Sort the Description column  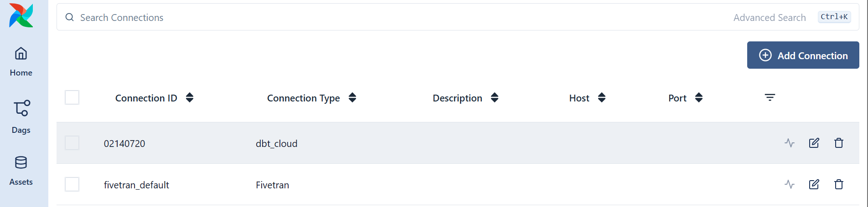coord(494,98)
